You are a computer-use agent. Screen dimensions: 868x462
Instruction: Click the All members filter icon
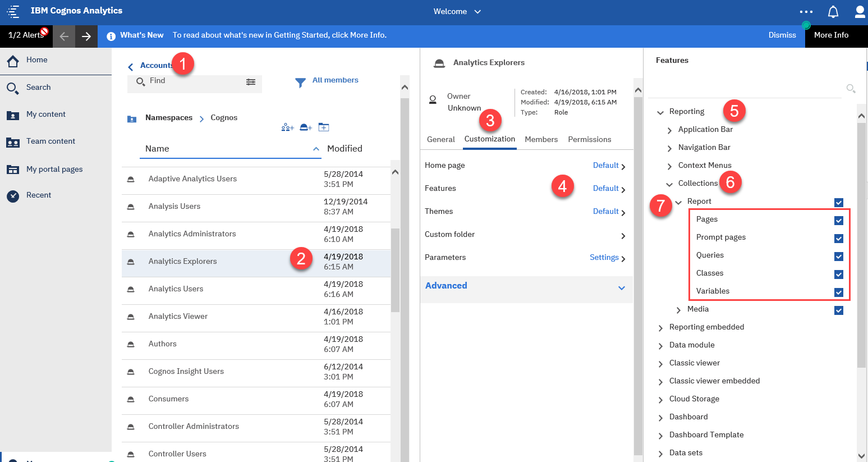coord(301,82)
